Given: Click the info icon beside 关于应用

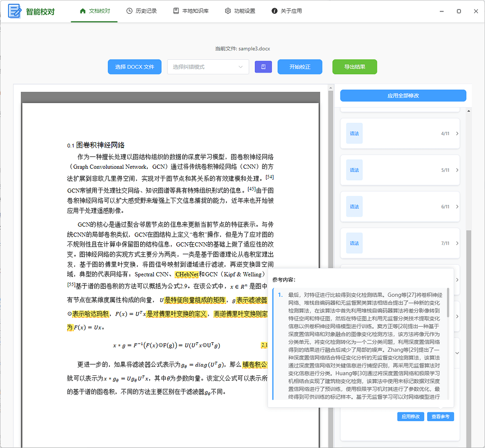Looking at the screenshot, I should tap(274, 11).
